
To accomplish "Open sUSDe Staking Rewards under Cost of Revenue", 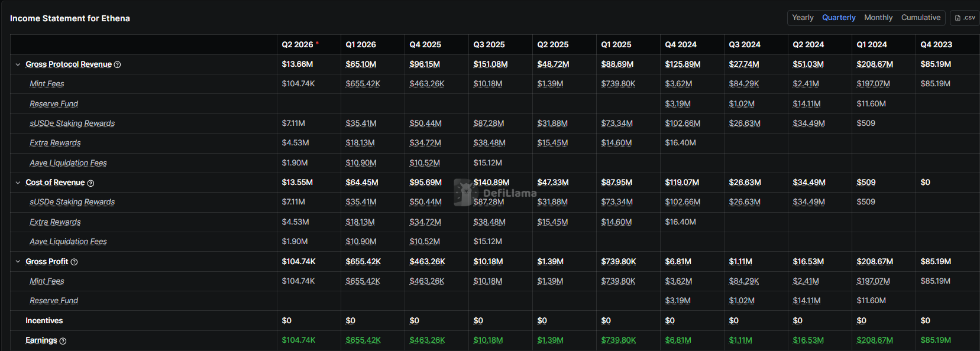I will 72,202.
